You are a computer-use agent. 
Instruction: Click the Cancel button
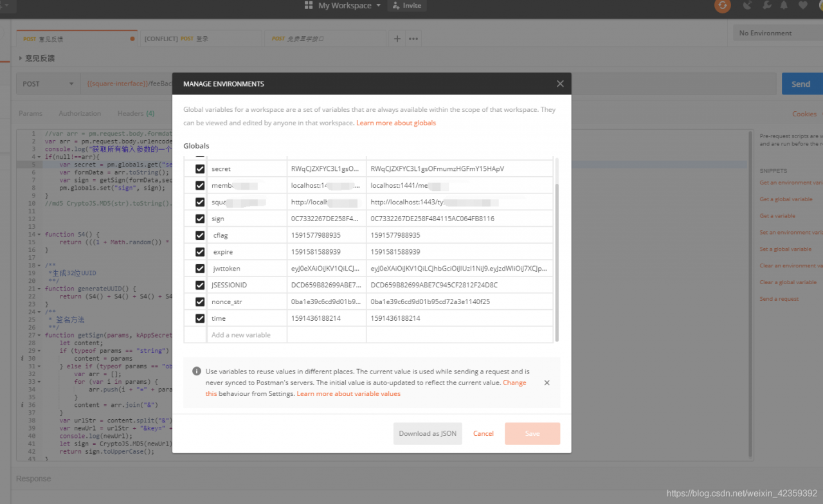[484, 433]
